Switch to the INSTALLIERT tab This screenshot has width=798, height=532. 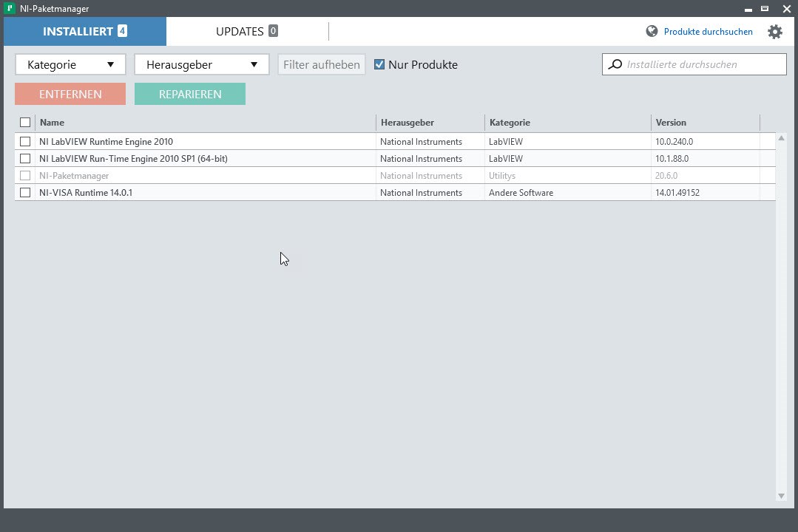85,31
